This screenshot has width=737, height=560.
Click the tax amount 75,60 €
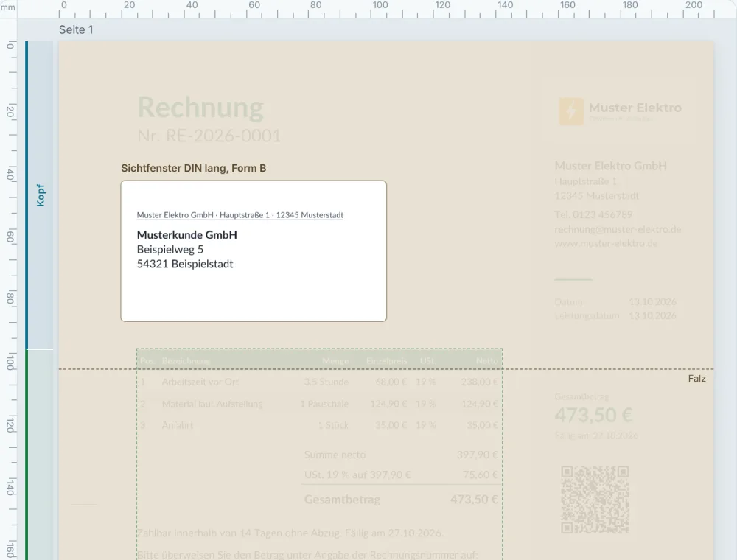click(x=481, y=475)
